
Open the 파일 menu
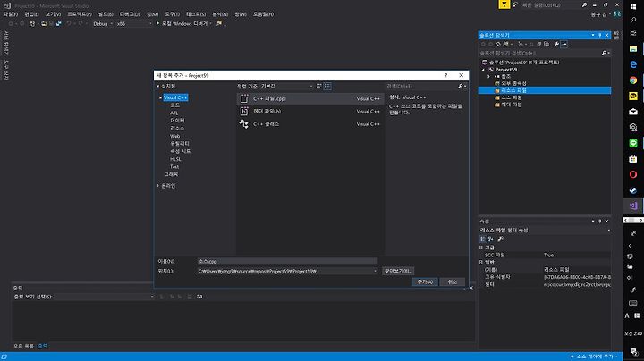pos(11,14)
